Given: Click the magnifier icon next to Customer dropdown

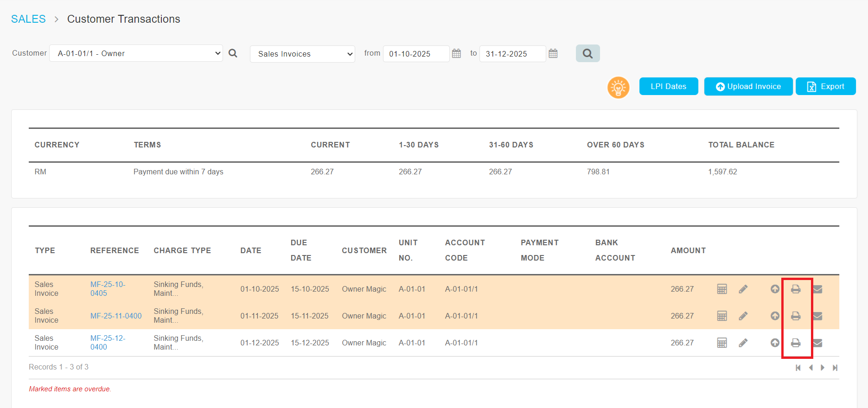Looking at the screenshot, I should 233,53.
